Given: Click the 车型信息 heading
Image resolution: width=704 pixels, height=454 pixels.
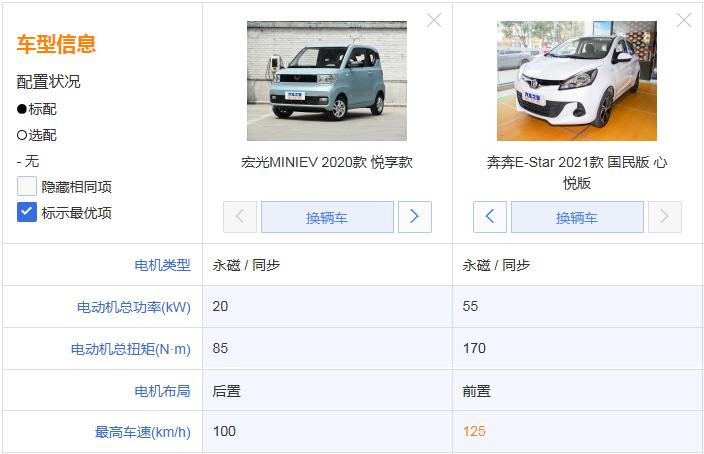Looking at the screenshot, I should (56, 44).
